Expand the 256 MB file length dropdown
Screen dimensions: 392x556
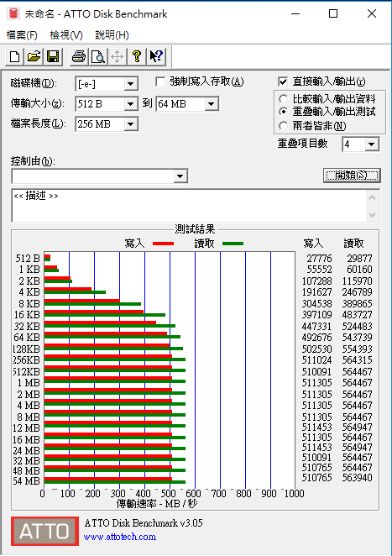point(130,124)
